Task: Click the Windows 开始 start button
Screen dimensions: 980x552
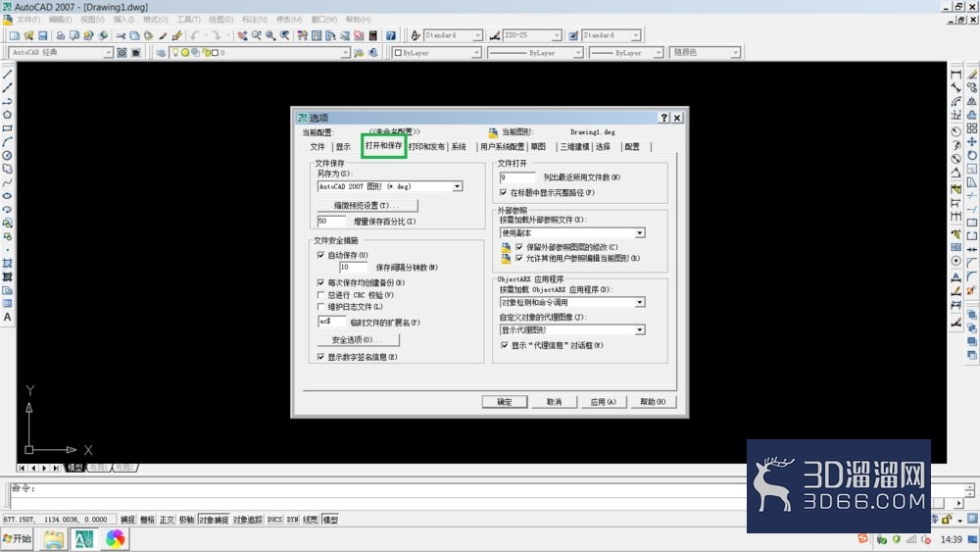Action: point(18,539)
